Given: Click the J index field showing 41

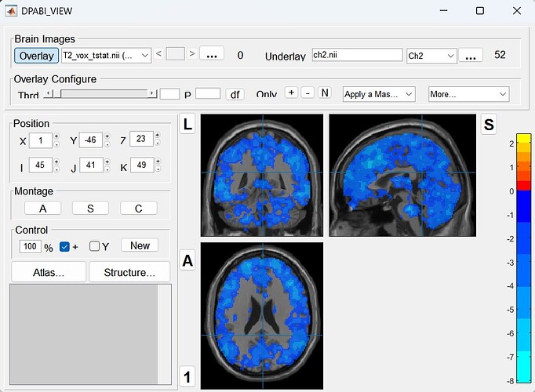Looking at the screenshot, I should pyautogui.click(x=91, y=165).
